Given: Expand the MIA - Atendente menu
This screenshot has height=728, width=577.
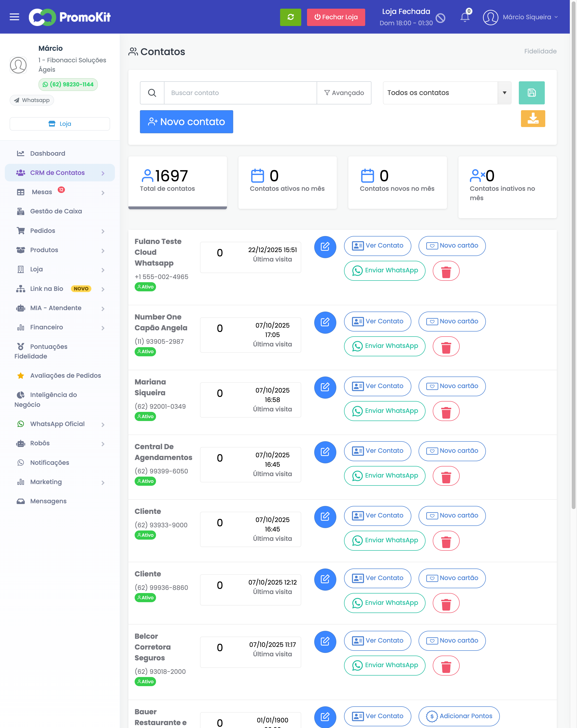Looking at the screenshot, I should coord(60,308).
